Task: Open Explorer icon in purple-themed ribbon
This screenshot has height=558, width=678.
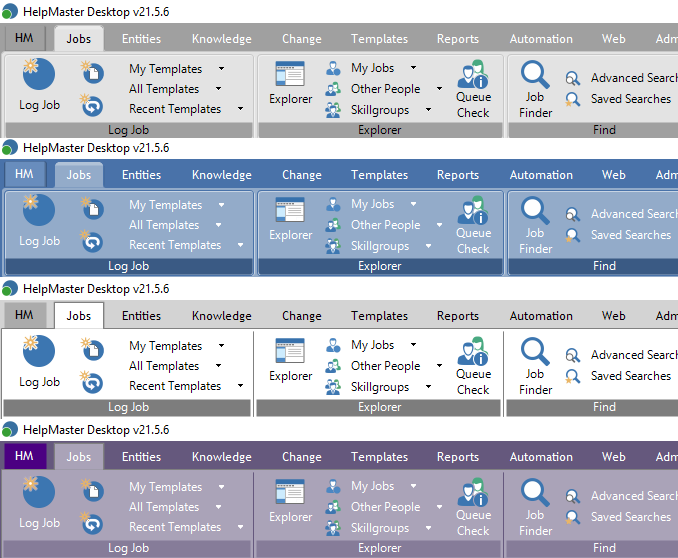Action: tap(290, 492)
